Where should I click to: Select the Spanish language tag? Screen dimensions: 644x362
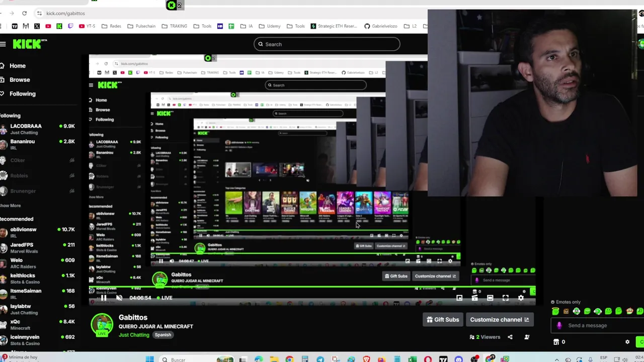coord(163,335)
